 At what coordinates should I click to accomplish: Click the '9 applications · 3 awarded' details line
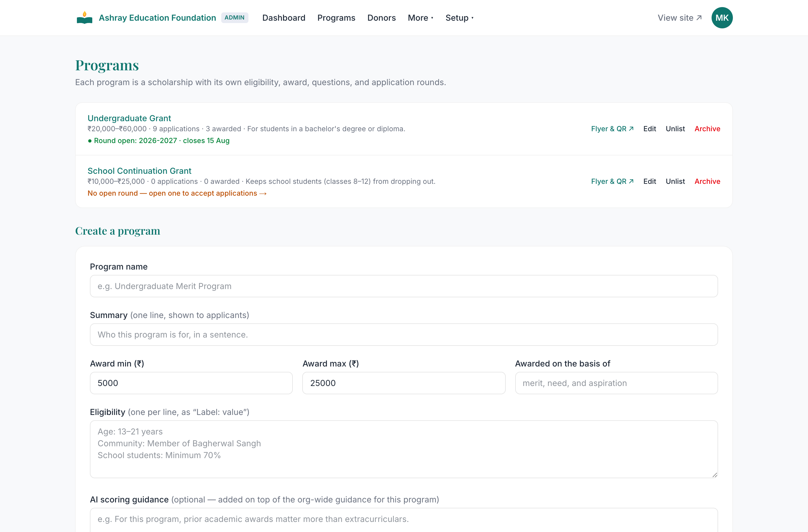tap(246, 129)
